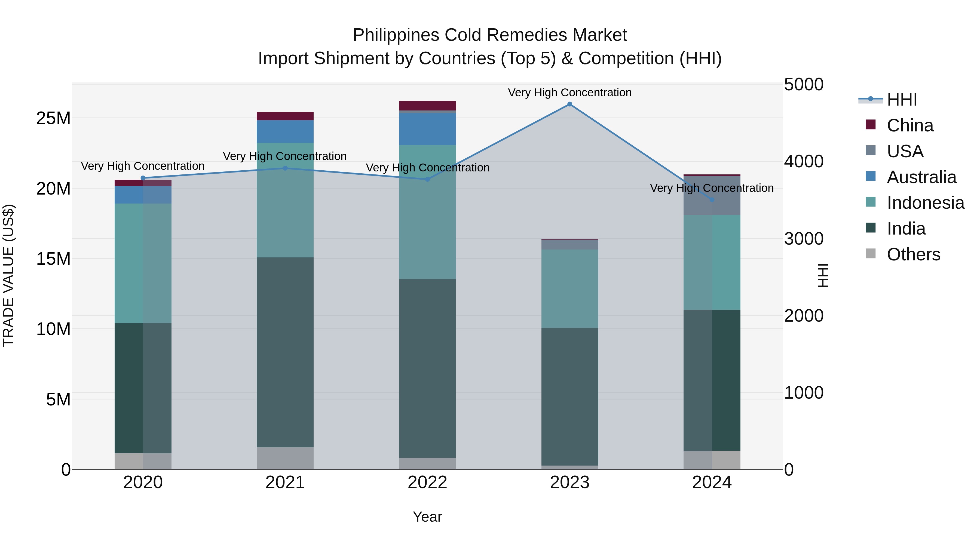Select the 2022 China bar segment
Screen dimensions: 980x551
tap(427, 106)
